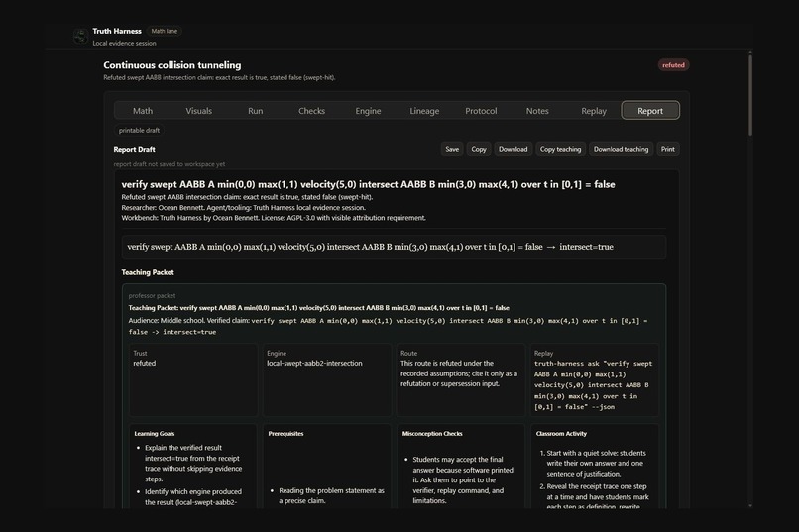Click the Teaching Packet section heading

[148, 272]
